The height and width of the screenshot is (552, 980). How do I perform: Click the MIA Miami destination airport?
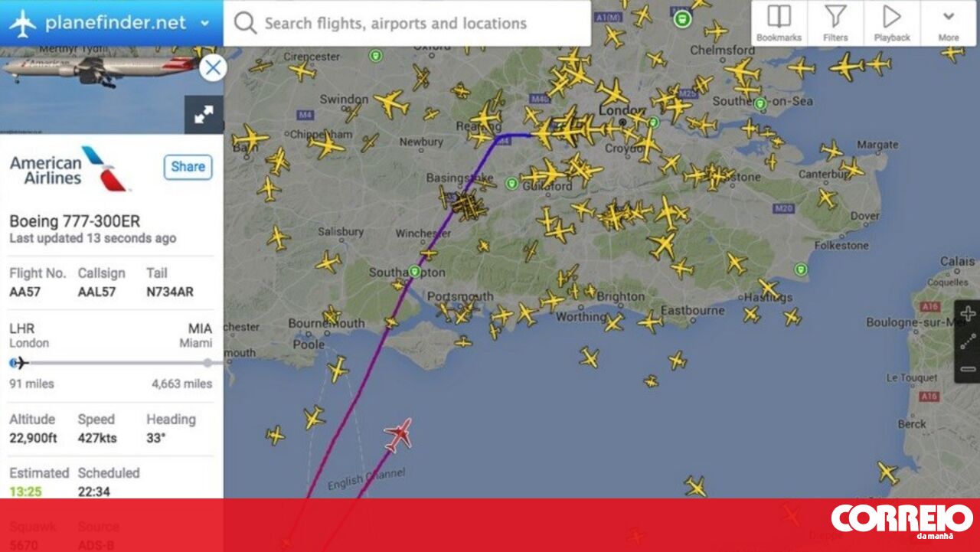tap(196, 335)
